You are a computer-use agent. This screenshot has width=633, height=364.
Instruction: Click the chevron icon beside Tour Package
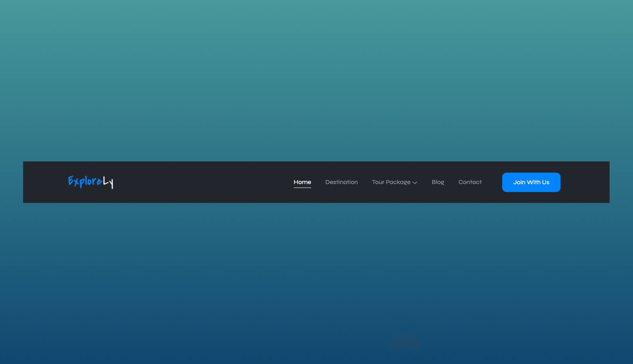coord(415,183)
